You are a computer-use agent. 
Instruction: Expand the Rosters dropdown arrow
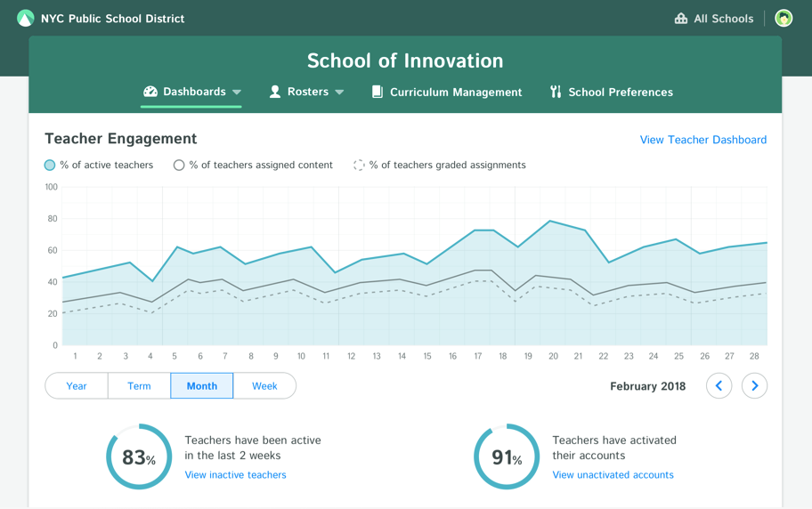coord(339,93)
